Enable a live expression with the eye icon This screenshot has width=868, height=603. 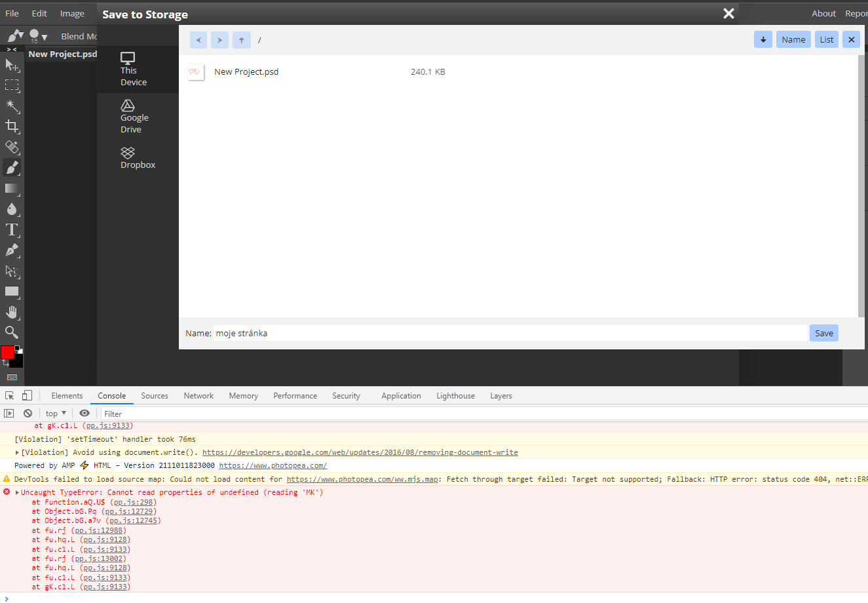click(x=85, y=413)
